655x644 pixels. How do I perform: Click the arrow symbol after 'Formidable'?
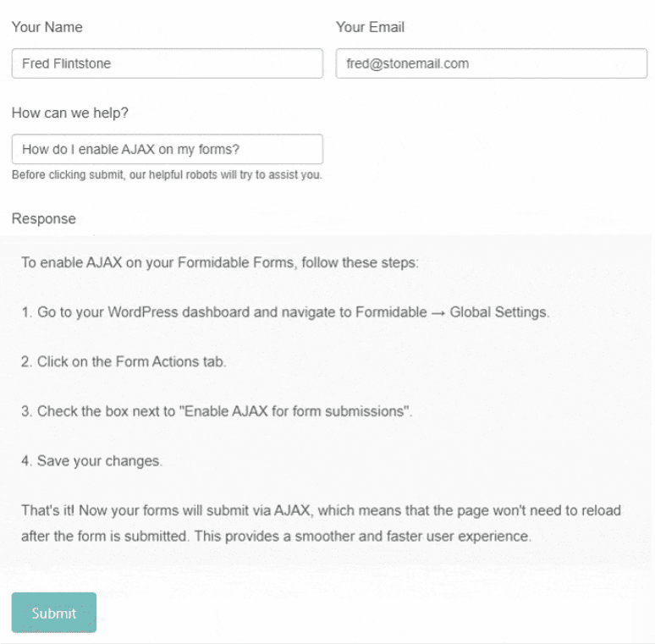[x=438, y=312]
